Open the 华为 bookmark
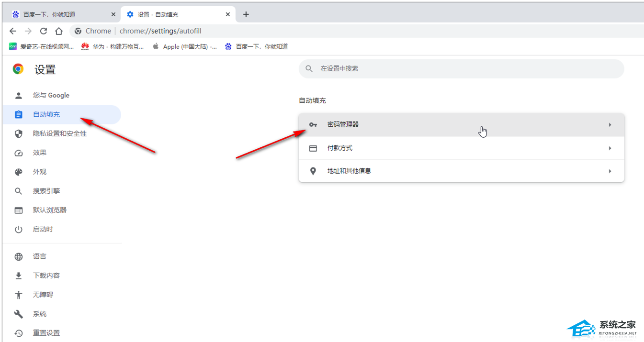 click(x=113, y=46)
